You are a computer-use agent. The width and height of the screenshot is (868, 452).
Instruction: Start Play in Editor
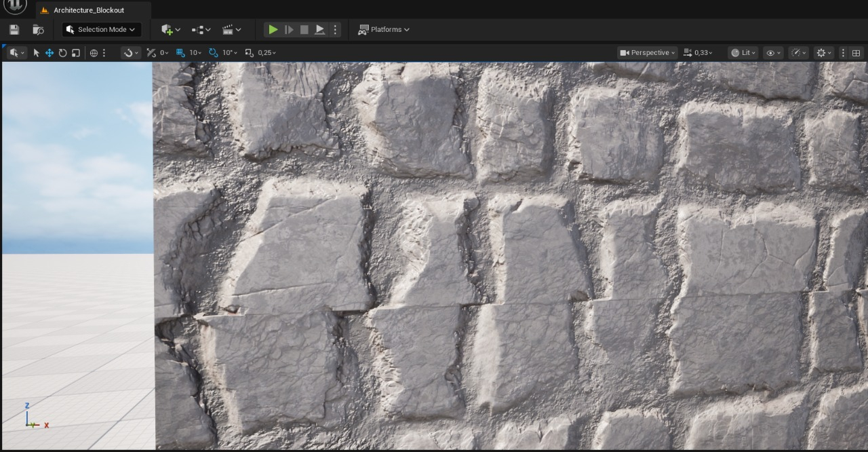pos(273,30)
